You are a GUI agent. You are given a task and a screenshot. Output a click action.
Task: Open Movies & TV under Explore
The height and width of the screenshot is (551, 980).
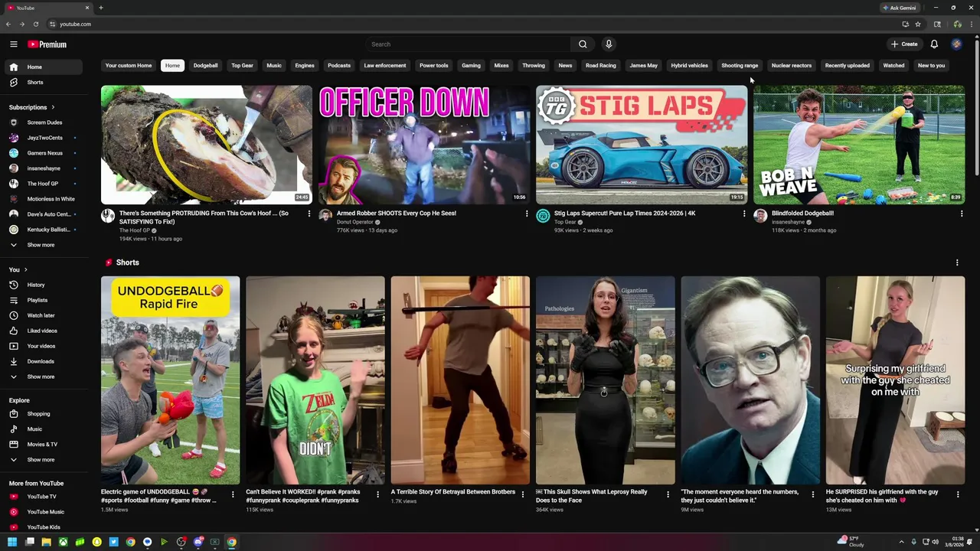(x=44, y=445)
